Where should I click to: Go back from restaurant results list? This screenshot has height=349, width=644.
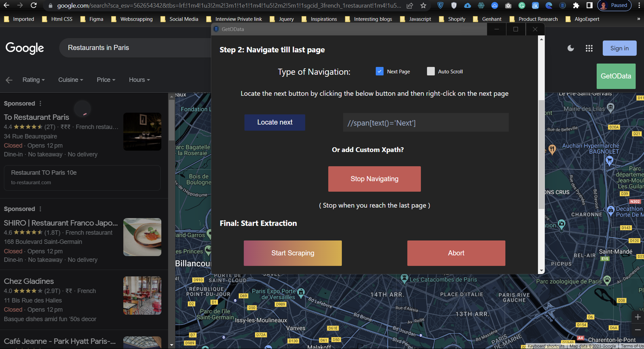click(9, 80)
